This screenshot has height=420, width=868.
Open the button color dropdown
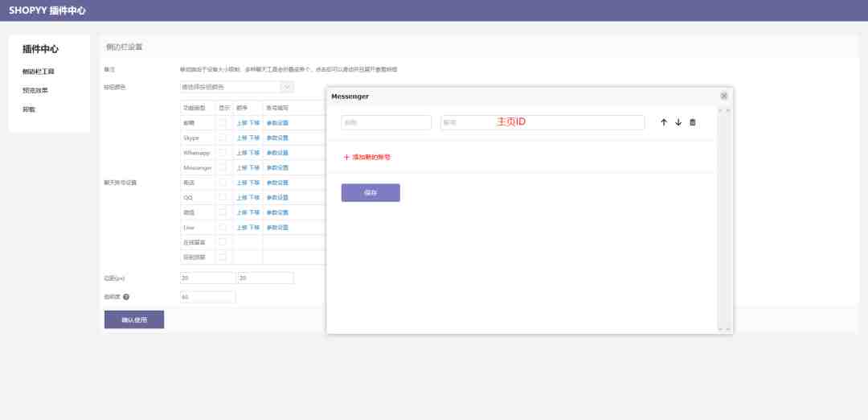[237, 87]
